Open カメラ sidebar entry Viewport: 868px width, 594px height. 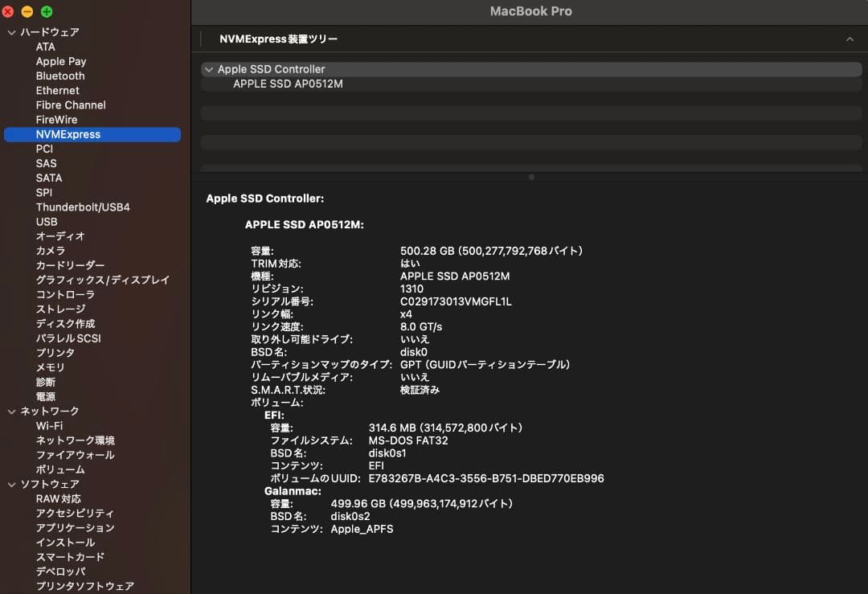[51, 251]
